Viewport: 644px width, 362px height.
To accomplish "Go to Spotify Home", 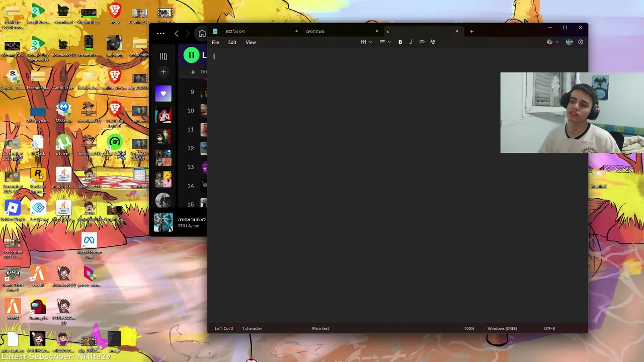I will pyautogui.click(x=202, y=34).
